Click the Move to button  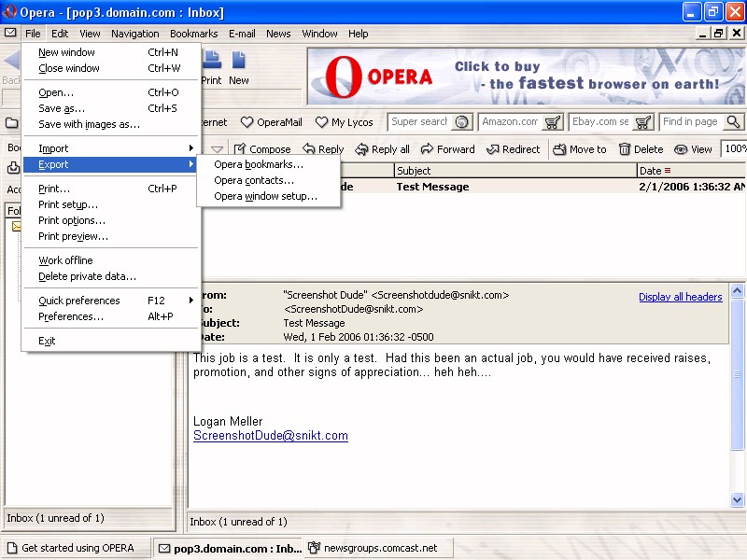579,149
